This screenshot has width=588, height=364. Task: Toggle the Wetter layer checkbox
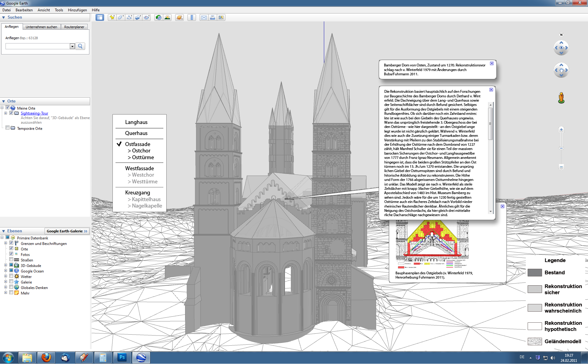pyautogui.click(x=11, y=276)
